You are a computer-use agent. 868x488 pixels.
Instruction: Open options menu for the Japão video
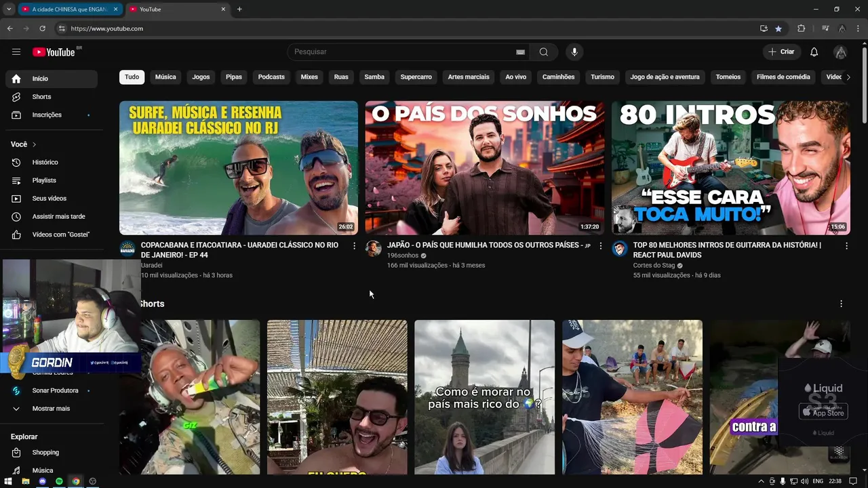pyautogui.click(x=600, y=246)
